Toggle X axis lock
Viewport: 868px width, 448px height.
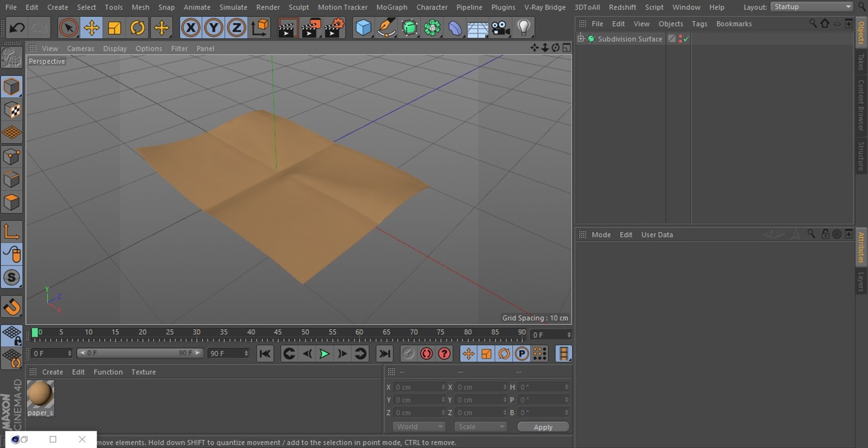(x=191, y=28)
